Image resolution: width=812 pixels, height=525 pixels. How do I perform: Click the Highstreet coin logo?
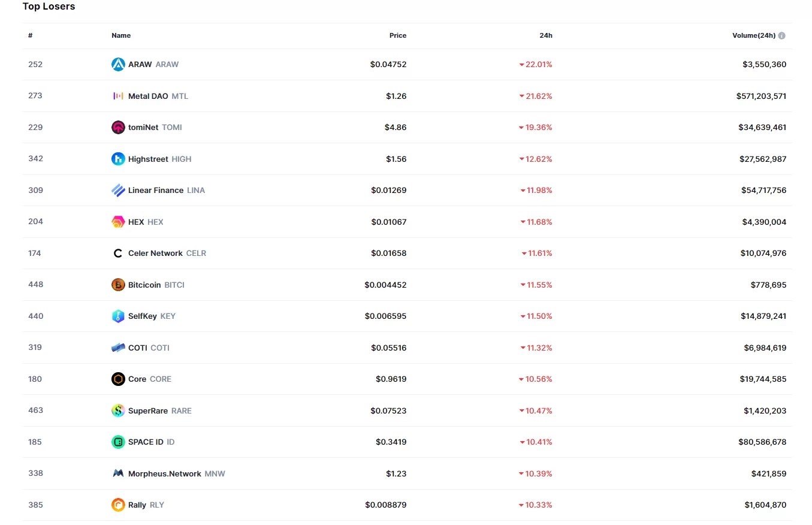[118, 159]
